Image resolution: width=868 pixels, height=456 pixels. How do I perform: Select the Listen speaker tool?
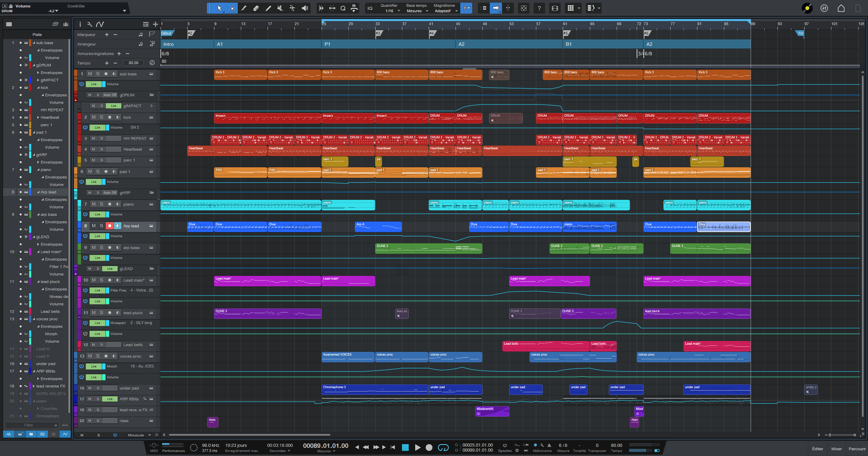pos(305,8)
